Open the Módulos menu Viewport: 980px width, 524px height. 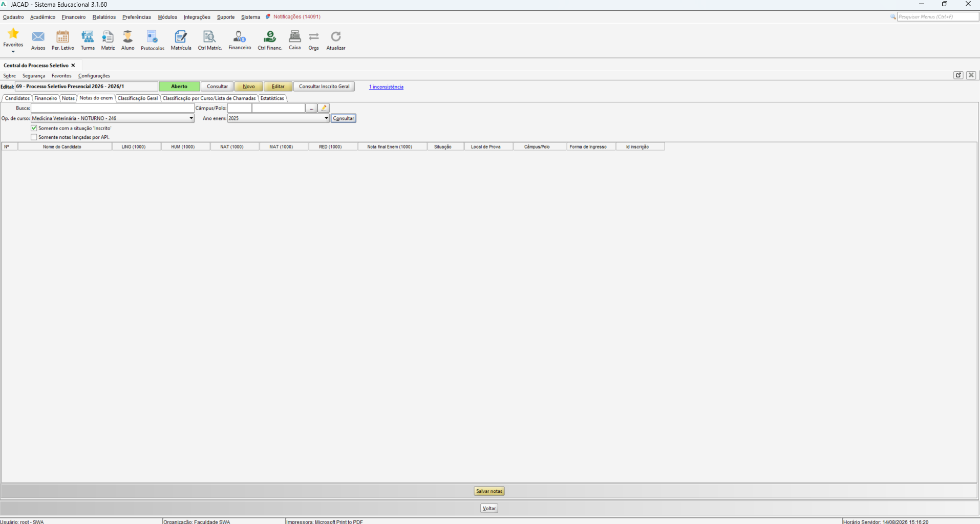coord(167,17)
